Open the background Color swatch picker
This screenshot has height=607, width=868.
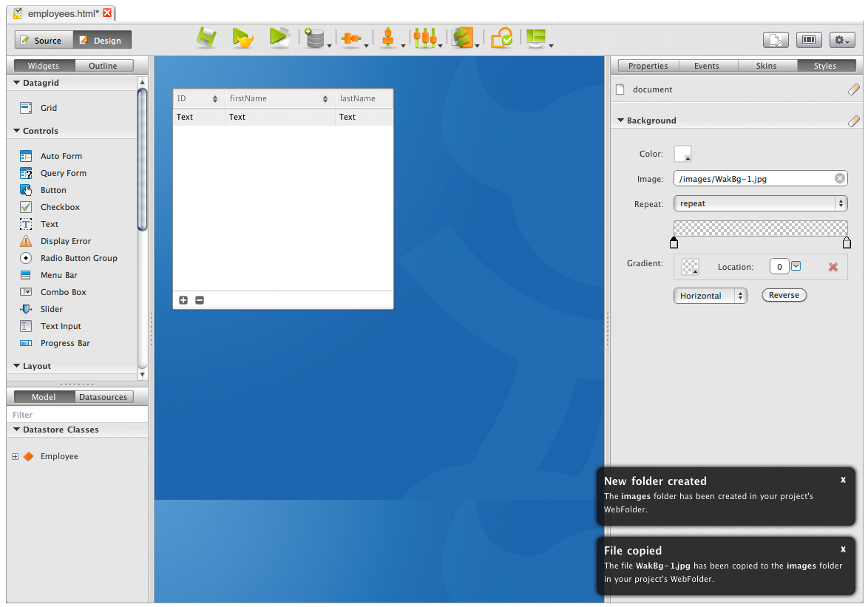pyautogui.click(x=682, y=154)
